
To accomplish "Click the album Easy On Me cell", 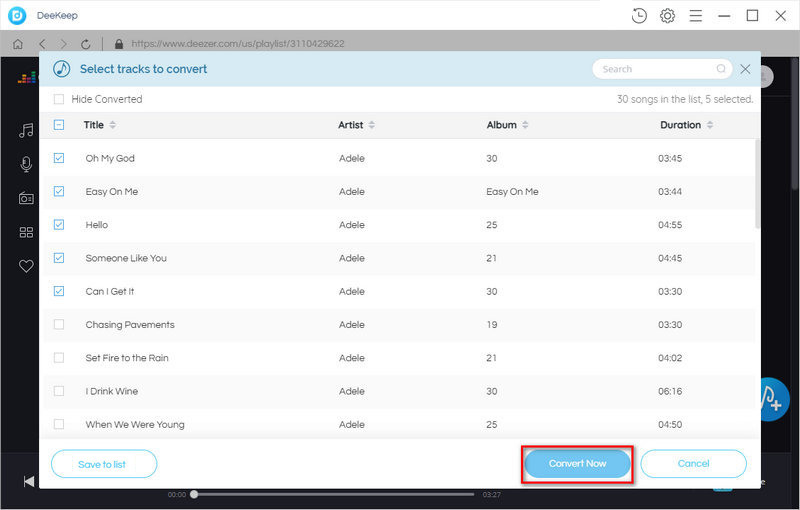I will tap(512, 191).
